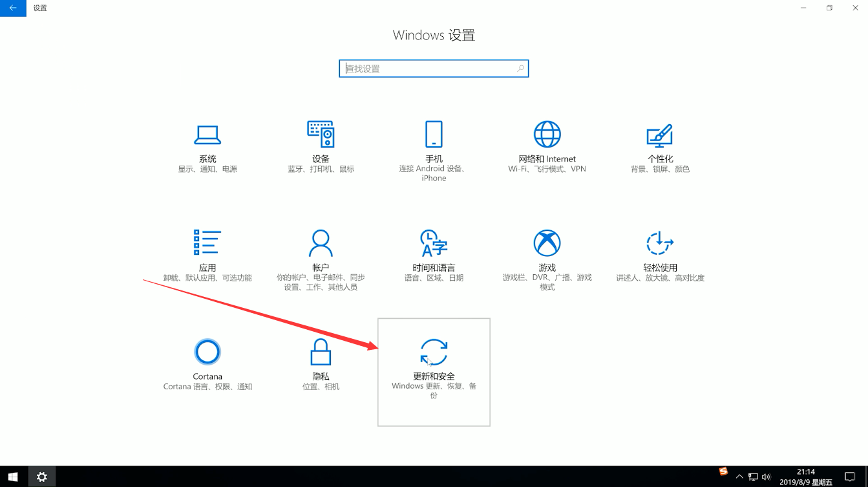Open the network icon in the system tray
Image resolution: width=868 pixels, height=487 pixels.
pyautogui.click(x=753, y=477)
